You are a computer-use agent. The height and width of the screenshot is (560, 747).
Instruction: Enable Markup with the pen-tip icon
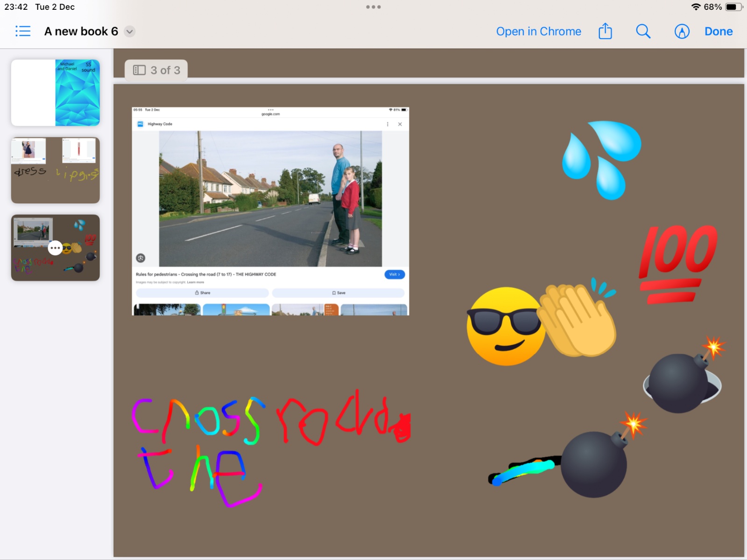(682, 31)
